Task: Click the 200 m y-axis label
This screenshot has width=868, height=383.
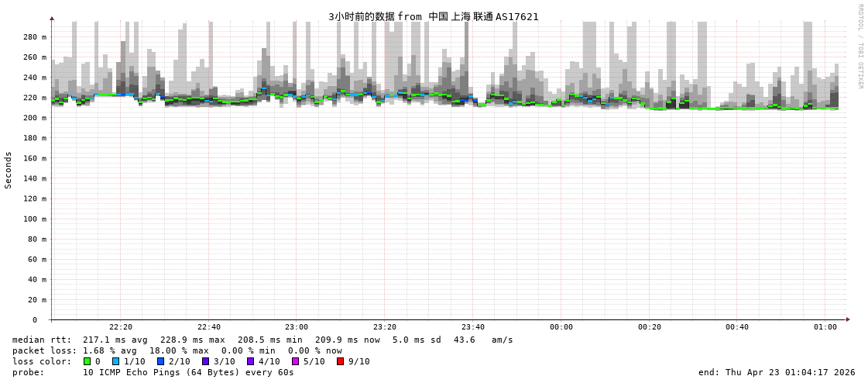Action: (x=35, y=118)
